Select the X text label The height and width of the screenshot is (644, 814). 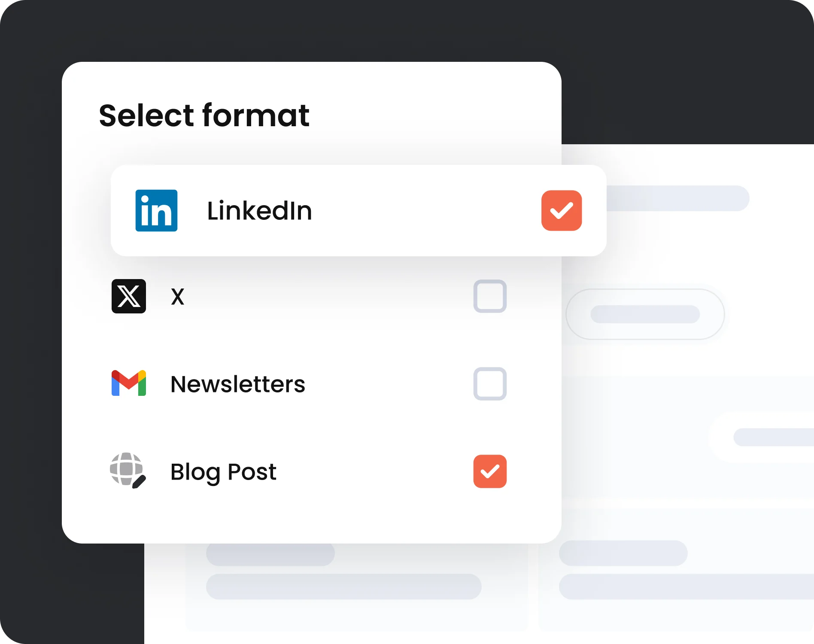(177, 297)
